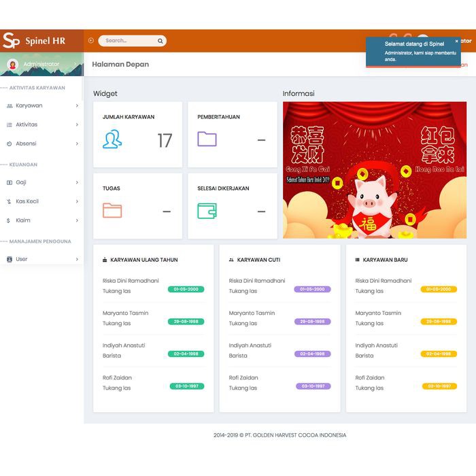476x476 pixels.
Task: Click the green 01-05-2000 birthday badge
Action: pos(186,289)
